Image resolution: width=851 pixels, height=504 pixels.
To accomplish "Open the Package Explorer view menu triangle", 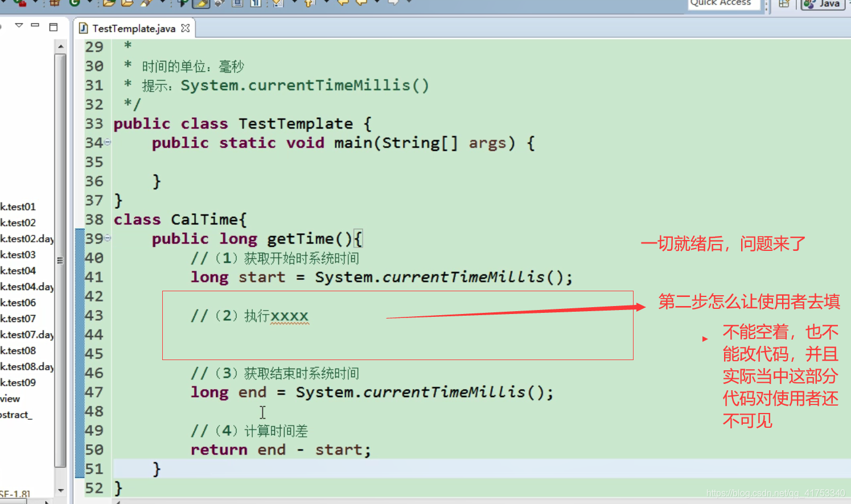I will [19, 25].
